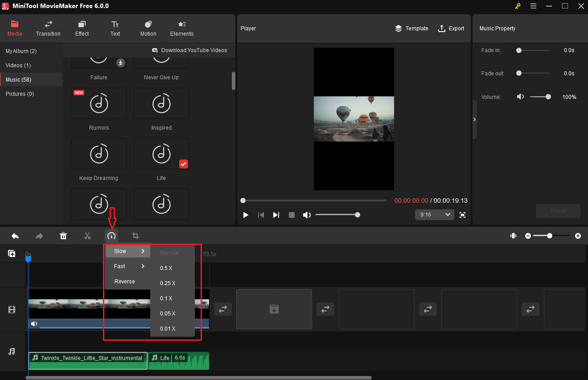Adjust the player volume slider
This screenshot has width=588, height=380.
point(337,215)
